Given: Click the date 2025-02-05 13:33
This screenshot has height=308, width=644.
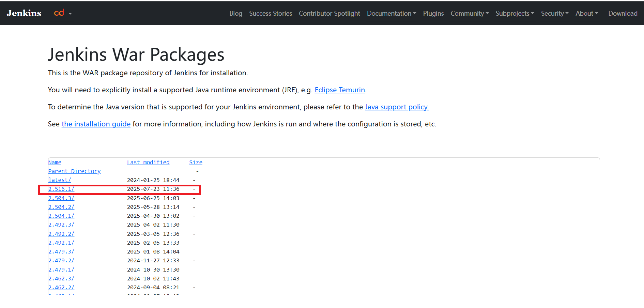Looking at the screenshot, I should pos(153,243).
